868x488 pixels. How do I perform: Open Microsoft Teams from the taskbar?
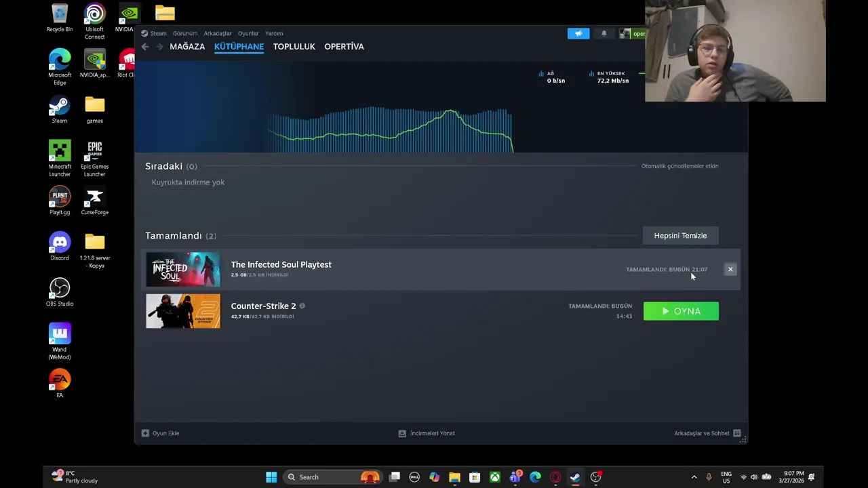coord(515,477)
